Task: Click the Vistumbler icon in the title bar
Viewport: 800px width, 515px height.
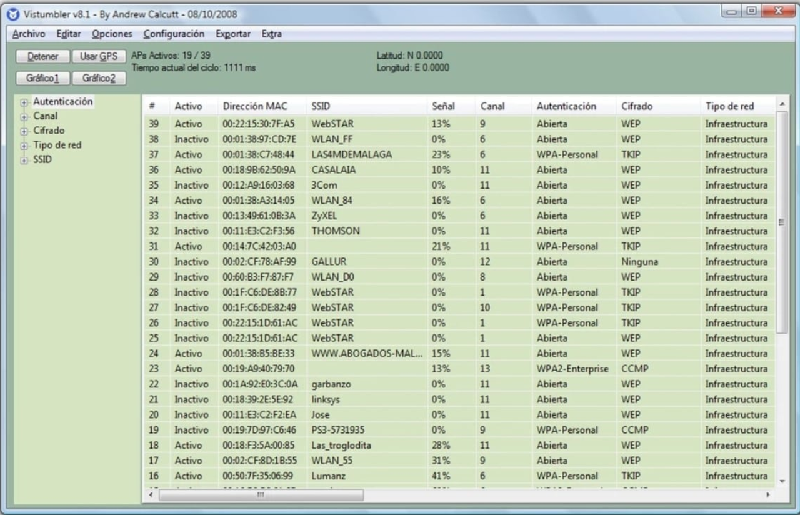Action: (12, 13)
